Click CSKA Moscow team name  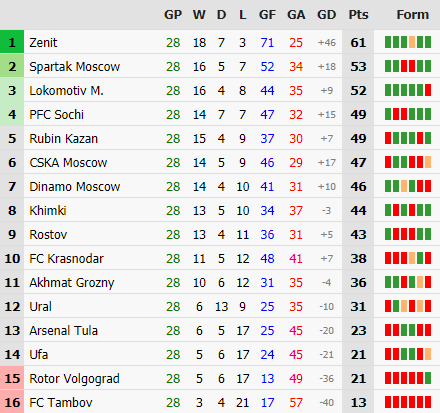[x=68, y=163]
